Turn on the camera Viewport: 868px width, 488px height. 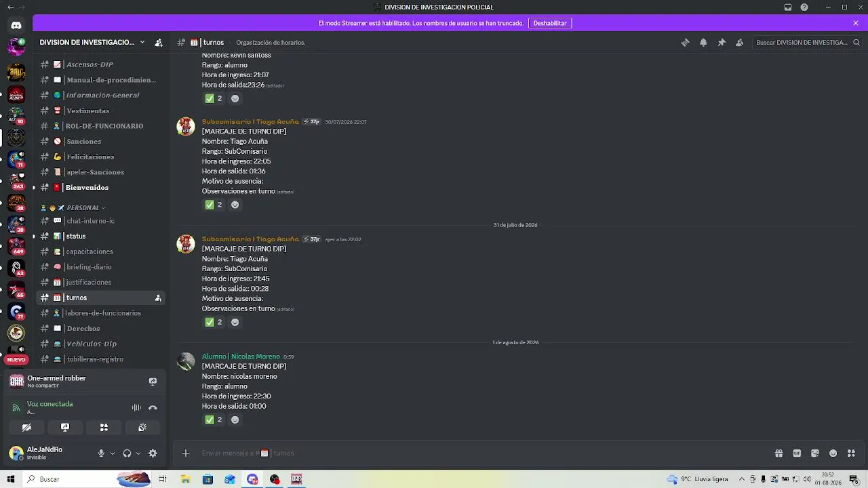pos(26,428)
